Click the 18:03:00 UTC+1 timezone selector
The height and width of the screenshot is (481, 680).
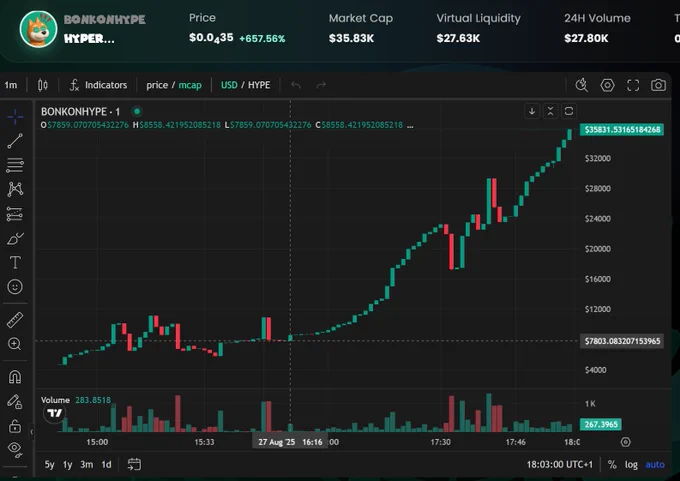pyautogui.click(x=559, y=465)
